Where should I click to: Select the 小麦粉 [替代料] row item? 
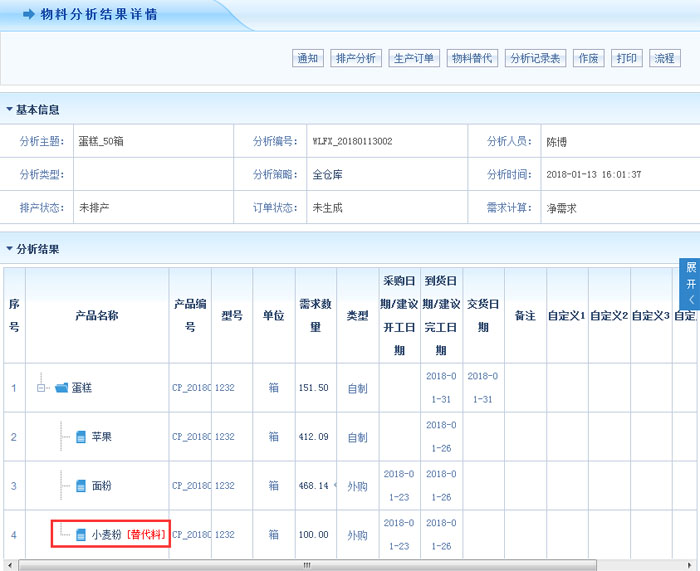tap(110, 535)
